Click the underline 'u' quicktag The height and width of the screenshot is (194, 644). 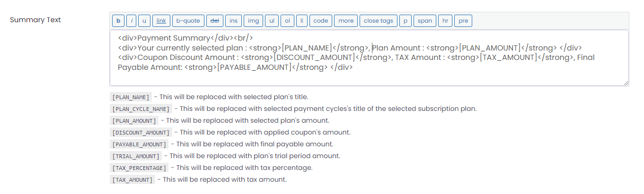click(x=144, y=21)
